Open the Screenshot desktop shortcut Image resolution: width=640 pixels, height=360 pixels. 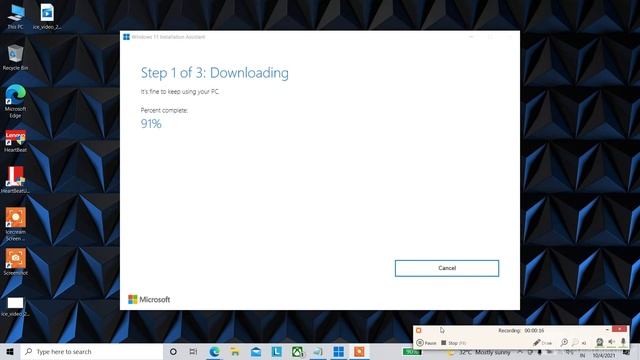point(16,262)
